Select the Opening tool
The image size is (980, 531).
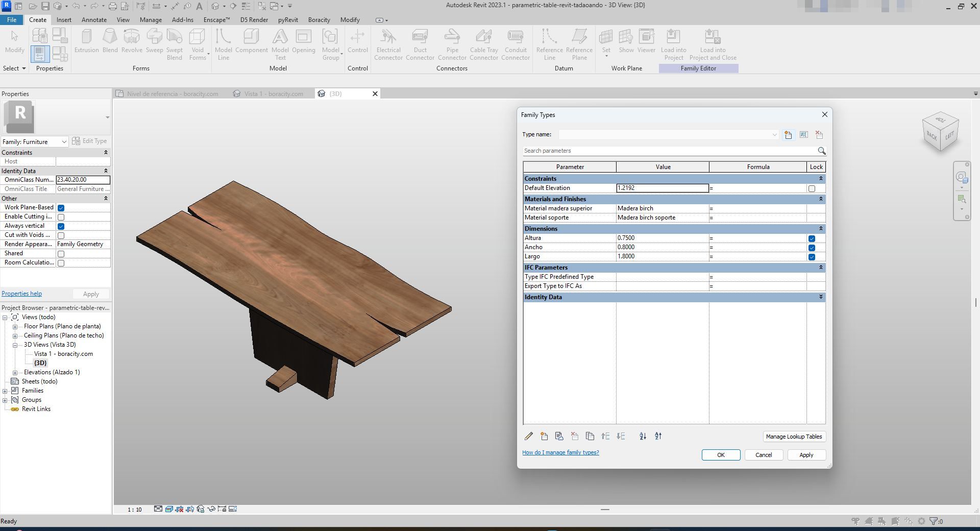coord(304,41)
